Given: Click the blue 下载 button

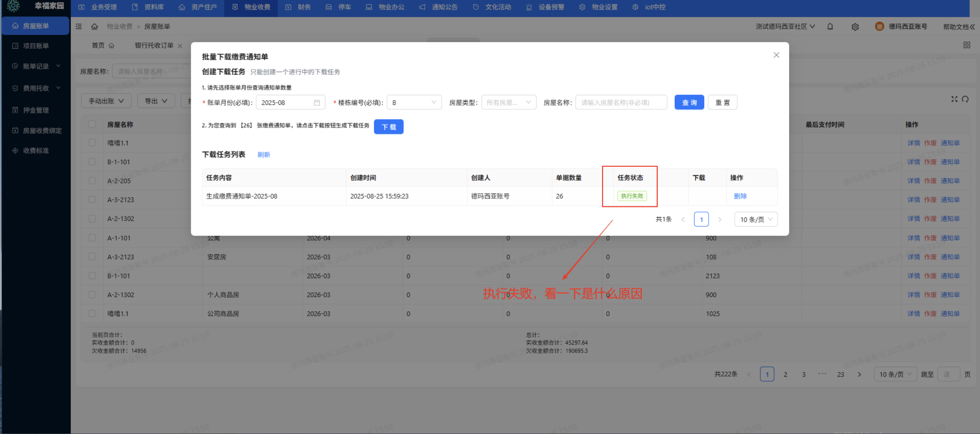Looking at the screenshot, I should click(x=388, y=127).
